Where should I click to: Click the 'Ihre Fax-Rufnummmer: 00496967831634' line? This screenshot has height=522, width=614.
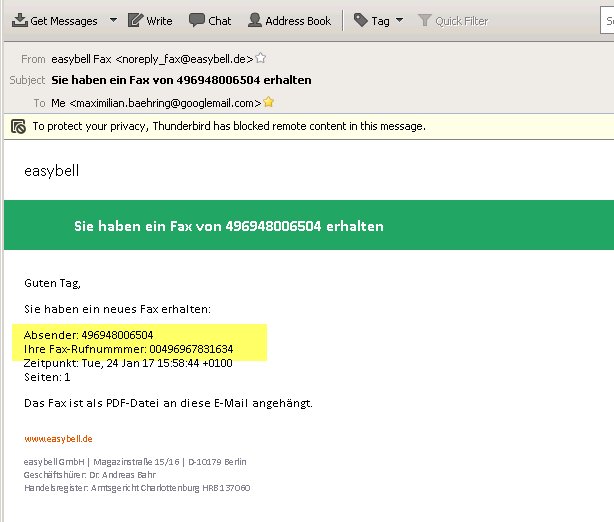coord(128,349)
